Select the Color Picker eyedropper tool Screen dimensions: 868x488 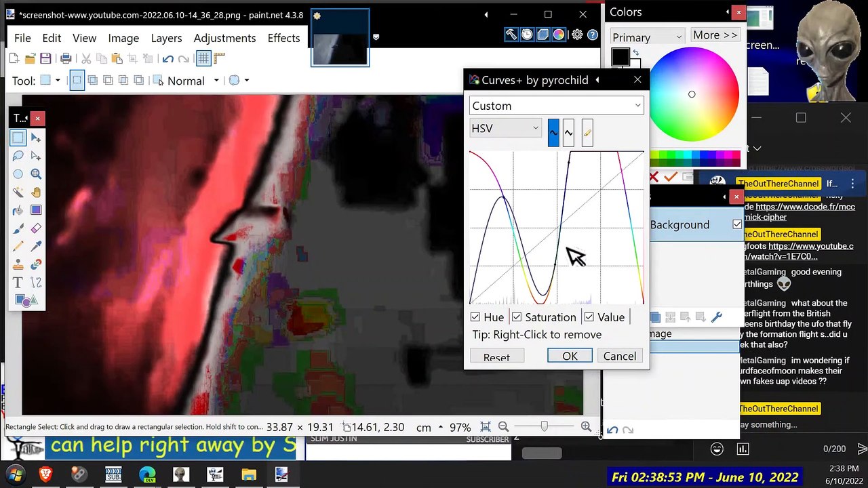(x=36, y=246)
